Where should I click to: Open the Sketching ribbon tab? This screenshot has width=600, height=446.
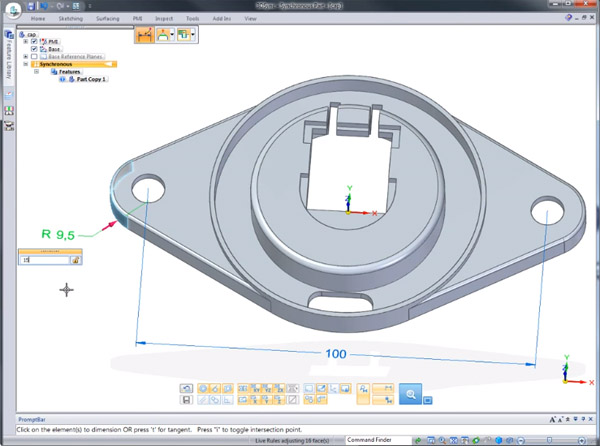pos(71,18)
